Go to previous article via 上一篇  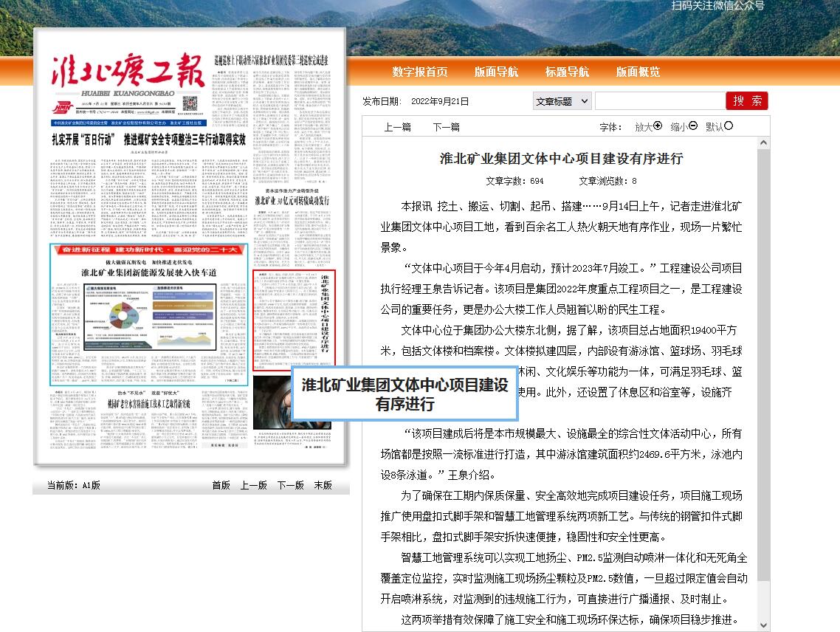[x=398, y=127]
